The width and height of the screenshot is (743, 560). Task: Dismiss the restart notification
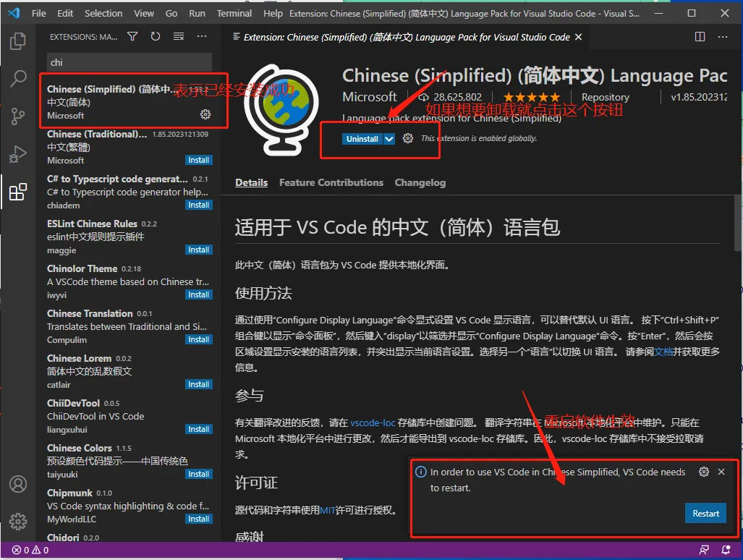[x=721, y=472]
